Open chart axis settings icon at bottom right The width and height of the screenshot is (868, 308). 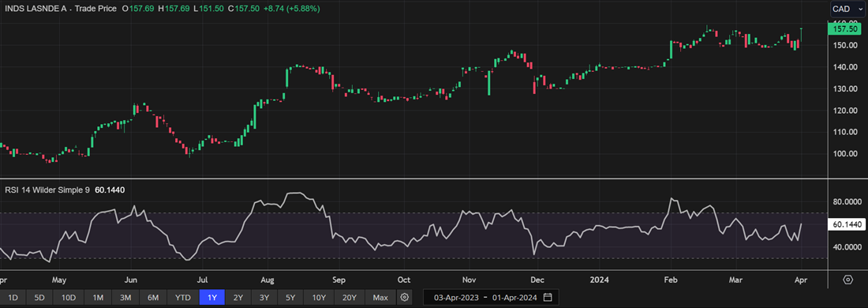tap(847, 279)
